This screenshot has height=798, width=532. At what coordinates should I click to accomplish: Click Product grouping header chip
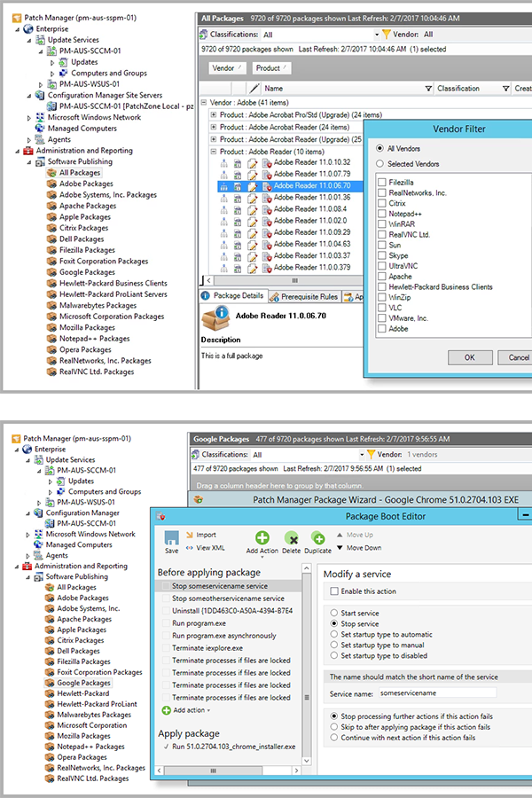(x=271, y=68)
